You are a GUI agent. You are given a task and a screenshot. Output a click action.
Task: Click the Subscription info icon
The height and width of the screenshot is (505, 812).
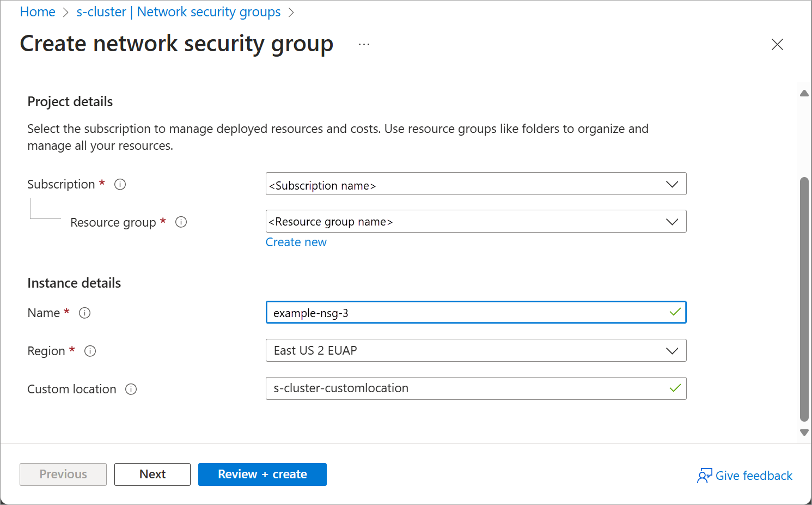click(x=120, y=185)
